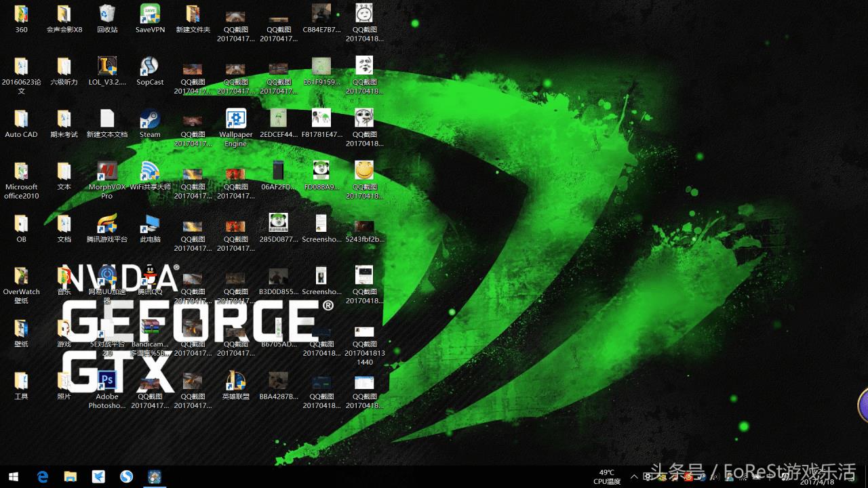Open the Sogou browser taskbar icon
868x488 pixels.
[126, 476]
